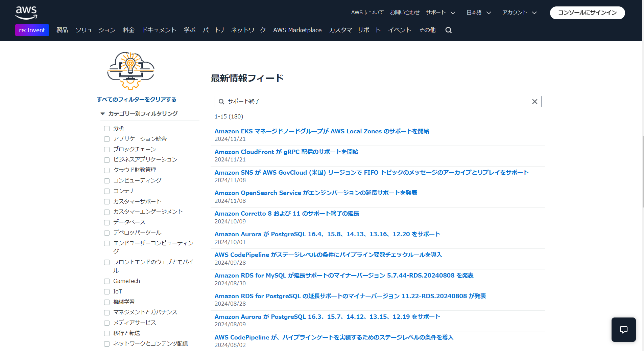Click the AWS について link

tap(367, 13)
